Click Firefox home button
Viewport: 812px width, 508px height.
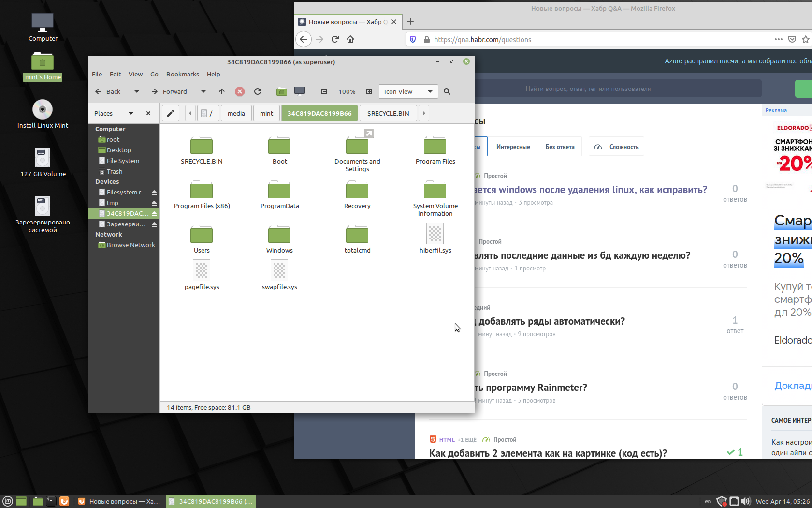[x=350, y=39]
